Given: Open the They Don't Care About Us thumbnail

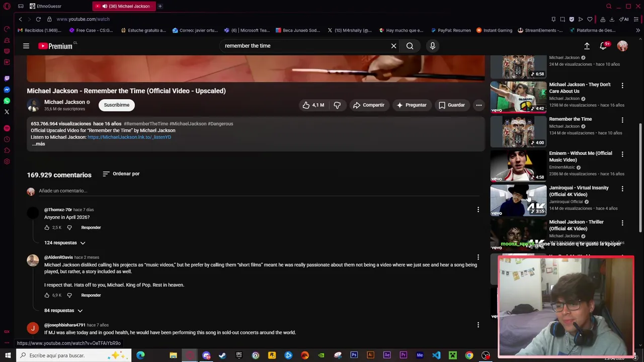Looking at the screenshot, I should pyautogui.click(x=518, y=97).
